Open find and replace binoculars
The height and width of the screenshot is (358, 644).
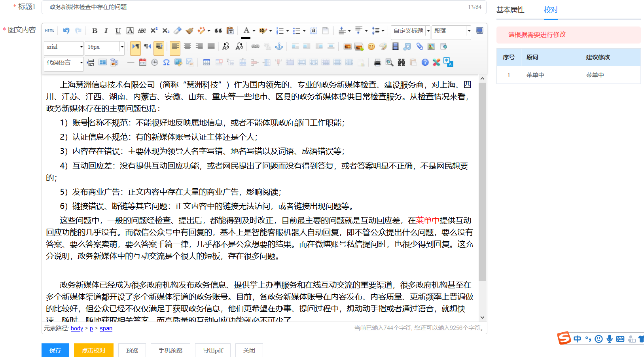pyautogui.click(x=402, y=63)
